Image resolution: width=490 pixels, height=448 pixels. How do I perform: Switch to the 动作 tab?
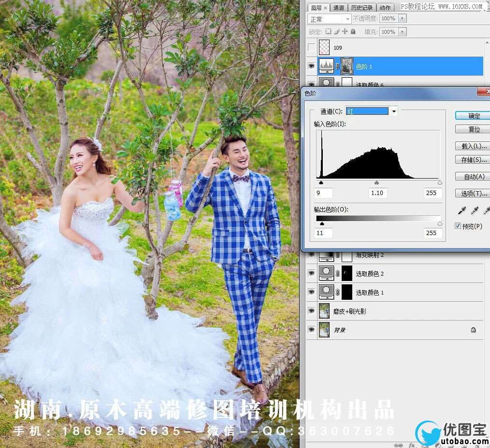pos(385,8)
